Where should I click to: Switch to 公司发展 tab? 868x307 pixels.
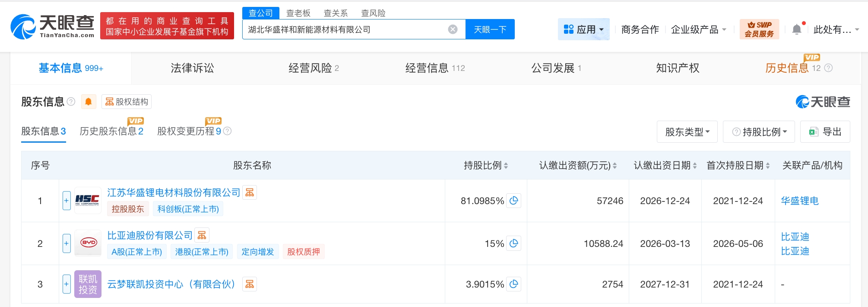[556, 68]
